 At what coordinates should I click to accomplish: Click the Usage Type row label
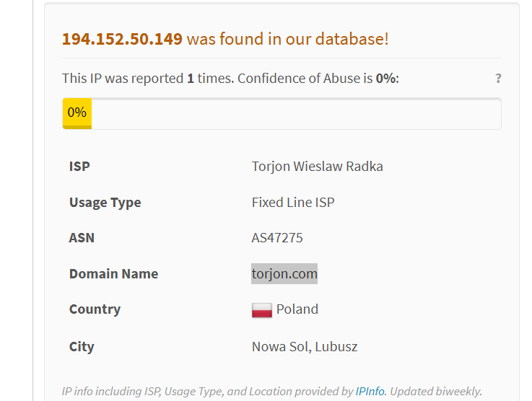pos(105,203)
